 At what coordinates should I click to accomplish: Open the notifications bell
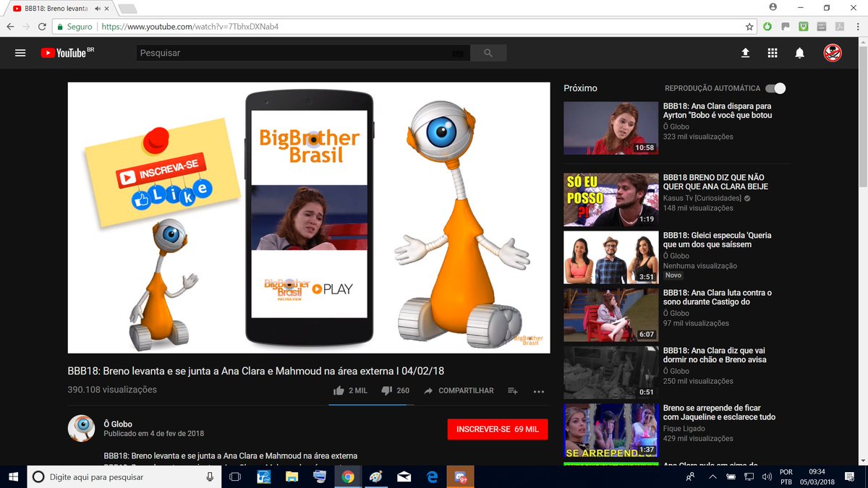click(800, 53)
